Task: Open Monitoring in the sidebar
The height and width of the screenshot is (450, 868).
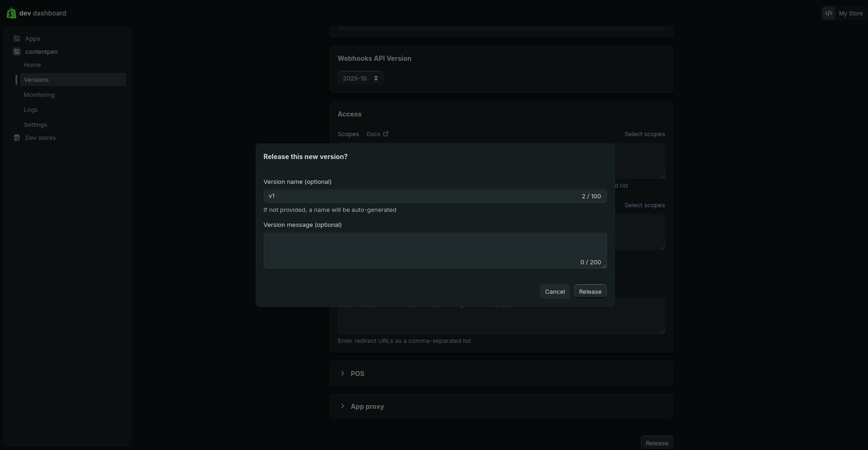Action: pos(39,94)
